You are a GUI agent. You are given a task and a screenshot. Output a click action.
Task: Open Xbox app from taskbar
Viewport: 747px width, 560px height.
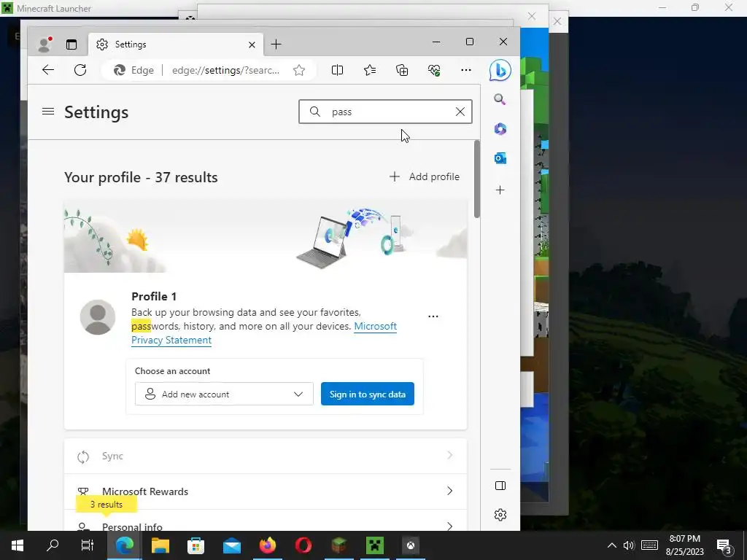[x=411, y=545]
